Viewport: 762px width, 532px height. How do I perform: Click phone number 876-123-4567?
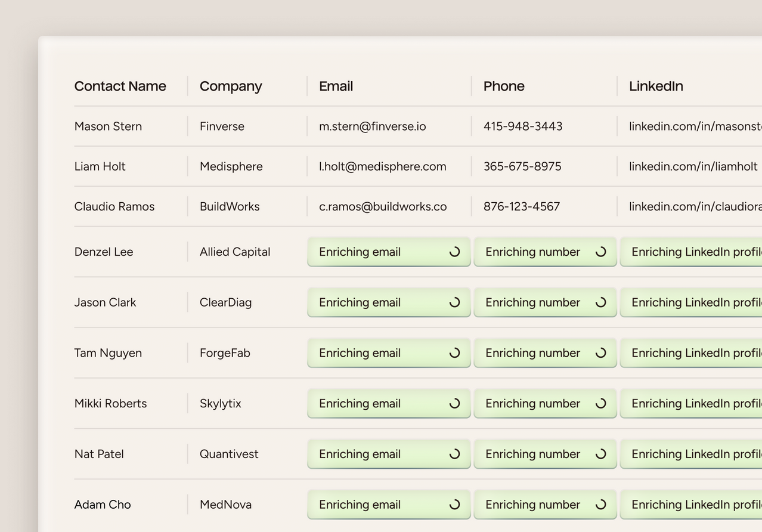522,206
